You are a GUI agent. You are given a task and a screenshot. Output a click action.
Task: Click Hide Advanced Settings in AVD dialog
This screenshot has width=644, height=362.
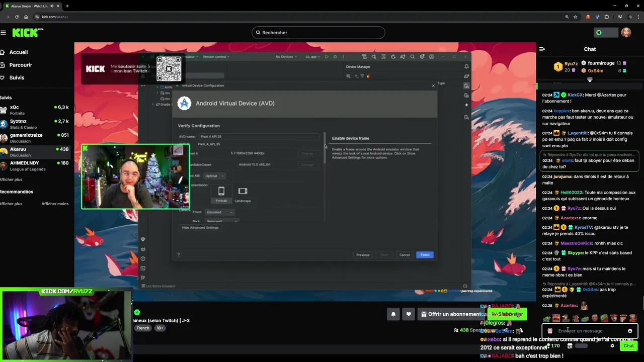200,228
